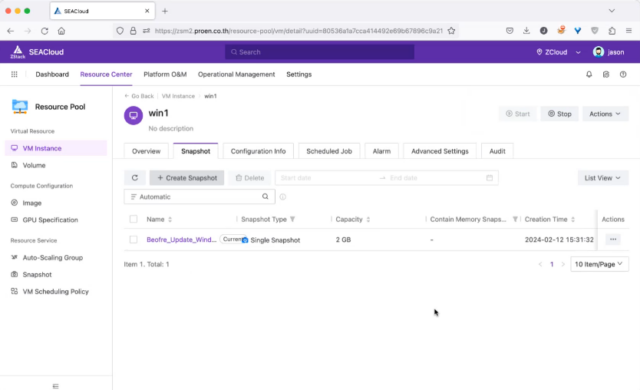The width and height of the screenshot is (640, 390).
Task: Sort by Capacity column
Action: [x=368, y=219]
